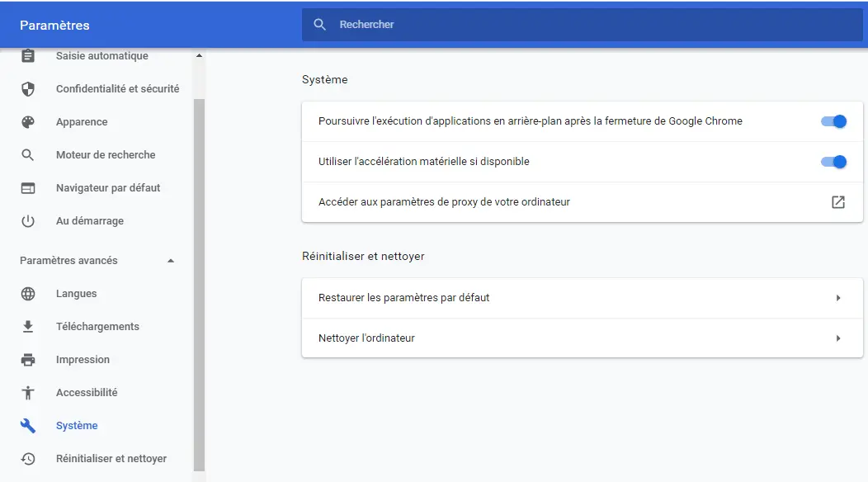Click the sidebar vertical scrollbar

pos(200,285)
